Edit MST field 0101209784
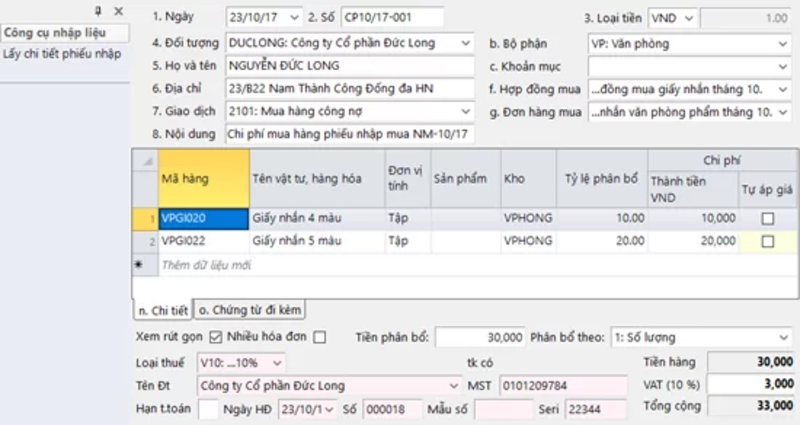The width and height of the screenshot is (800, 425). (563, 386)
